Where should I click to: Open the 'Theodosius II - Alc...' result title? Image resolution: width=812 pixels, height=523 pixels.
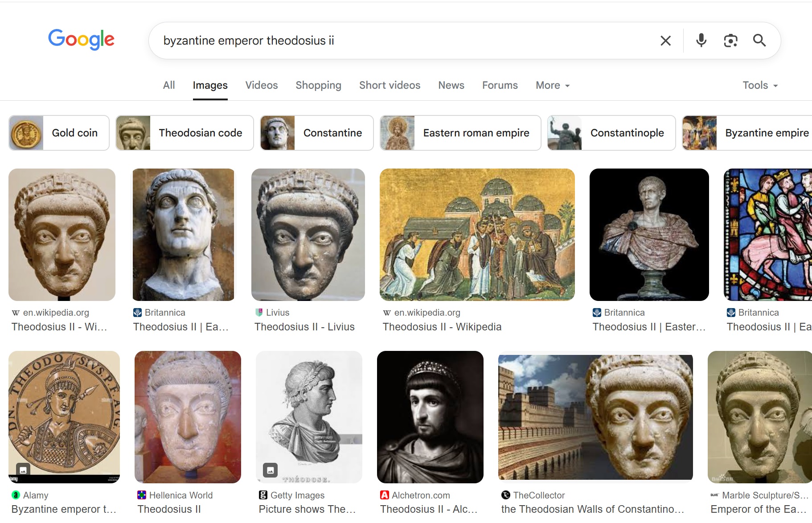tap(429, 509)
